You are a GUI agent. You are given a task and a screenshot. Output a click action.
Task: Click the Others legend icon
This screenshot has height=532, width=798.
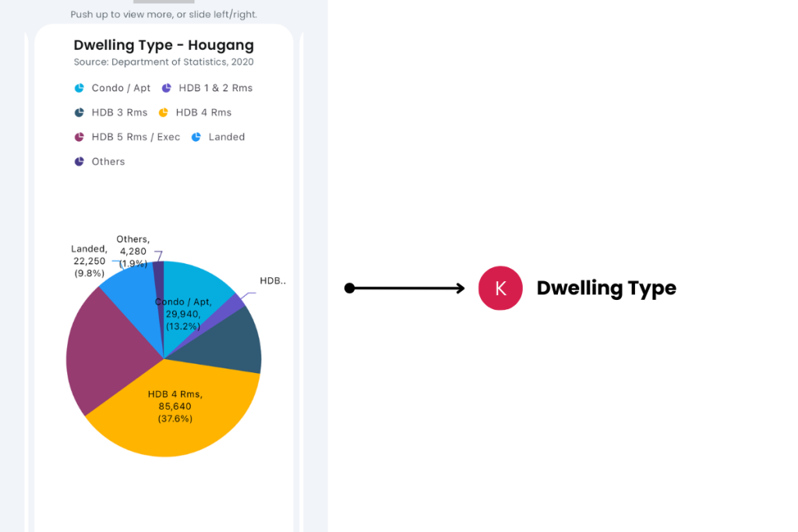click(x=79, y=161)
